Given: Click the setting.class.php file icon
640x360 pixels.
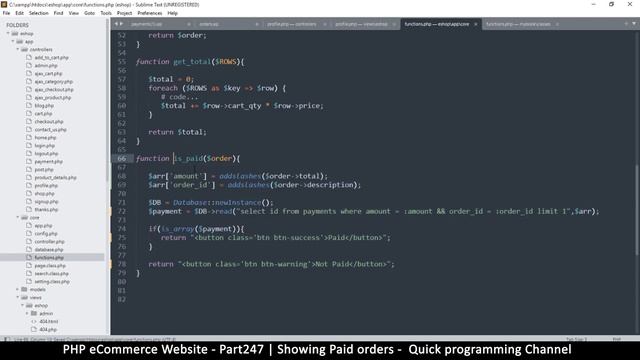Looking at the screenshot, I should 29,281.
